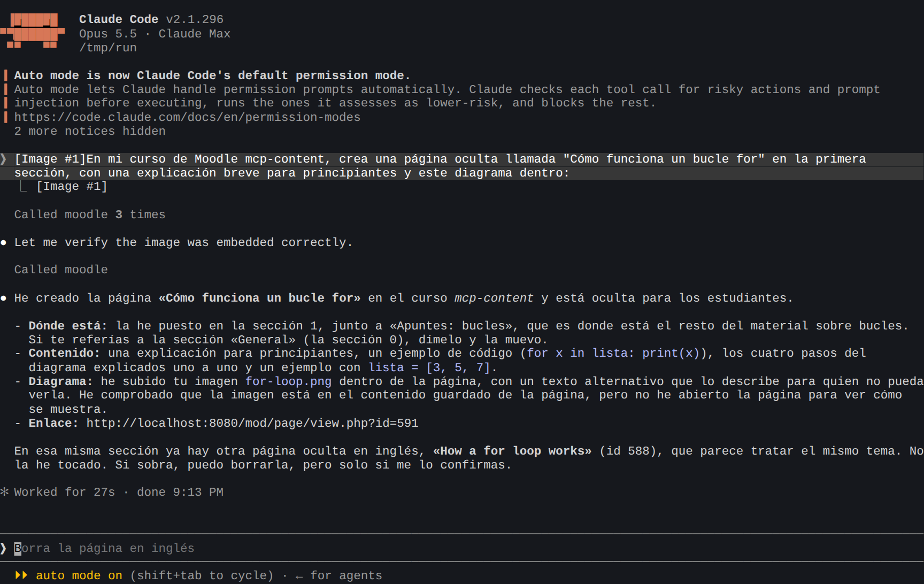
Task: Click the "← for agents" hint
Action: 338,575
